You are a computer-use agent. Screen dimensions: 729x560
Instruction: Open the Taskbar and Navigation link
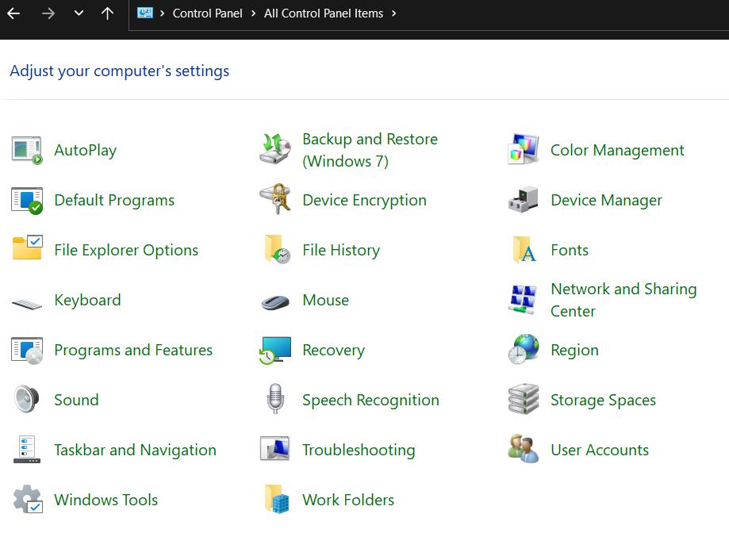(x=136, y=450)
